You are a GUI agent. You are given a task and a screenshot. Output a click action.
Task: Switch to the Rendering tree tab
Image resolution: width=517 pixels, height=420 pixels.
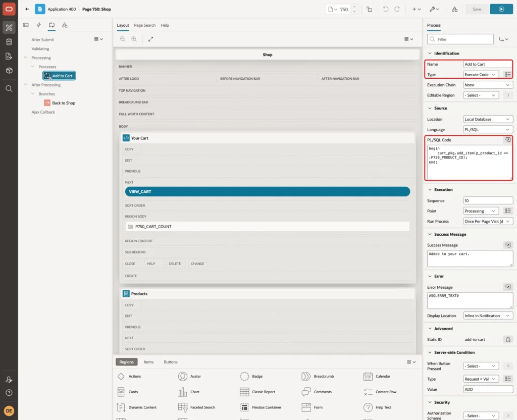(26, 25)
